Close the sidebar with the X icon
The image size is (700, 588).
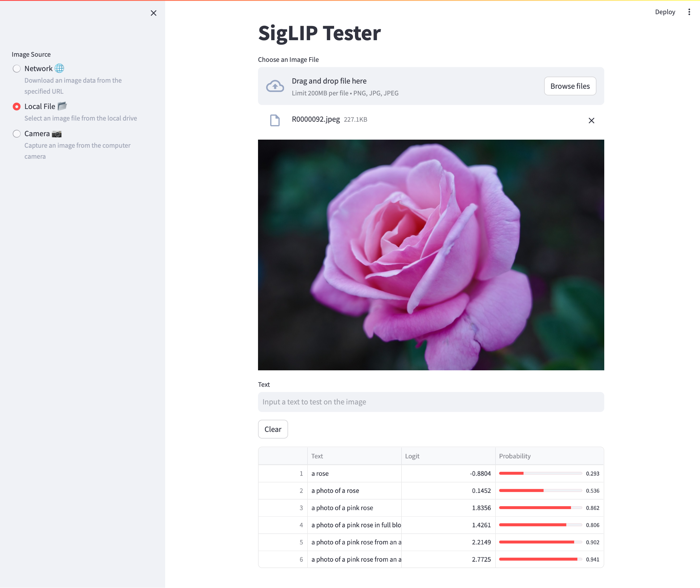coord(153,13)
